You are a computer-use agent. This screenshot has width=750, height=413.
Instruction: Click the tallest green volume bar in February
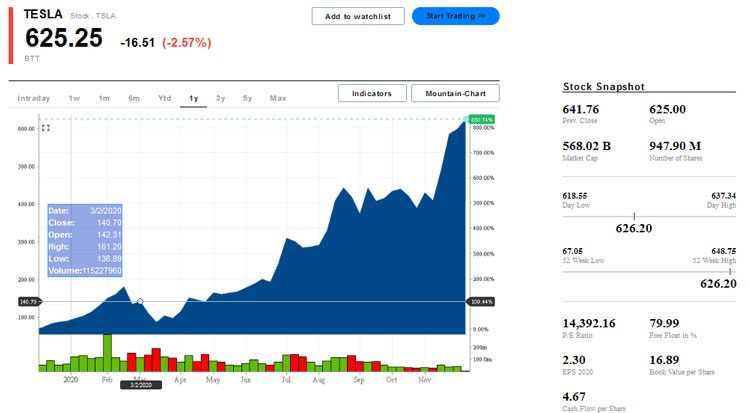107,352
